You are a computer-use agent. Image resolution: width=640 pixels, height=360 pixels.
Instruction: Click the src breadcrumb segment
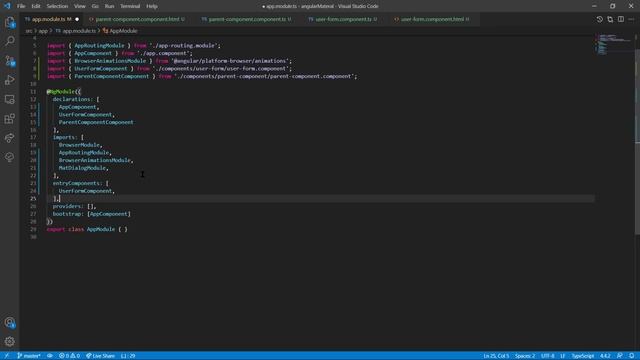tap(29, 31)
